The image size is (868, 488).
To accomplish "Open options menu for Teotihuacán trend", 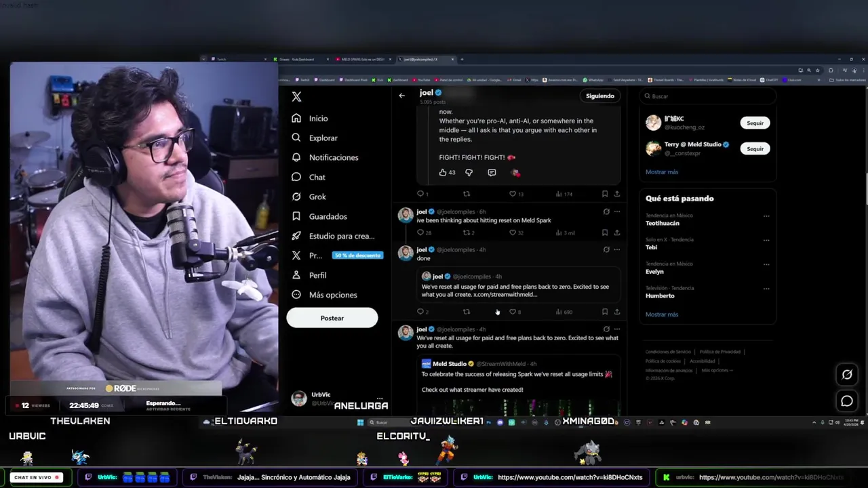I will 766,216.
